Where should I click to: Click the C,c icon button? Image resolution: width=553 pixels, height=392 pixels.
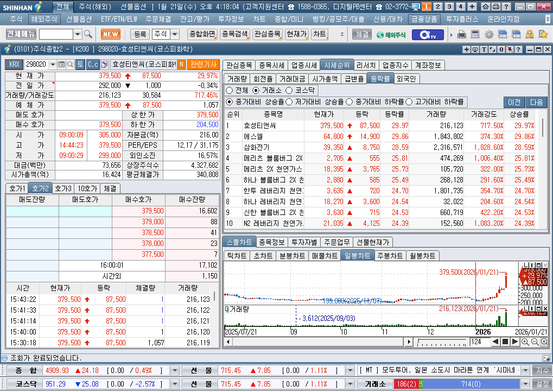point(93,64)
